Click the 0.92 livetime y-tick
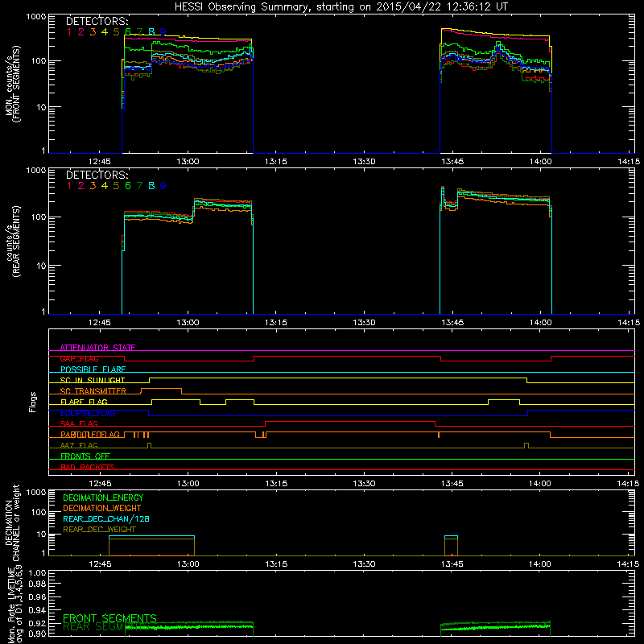The height and width of the screenshot is (644, 644). pyautogui.click(x=37, y=623)
